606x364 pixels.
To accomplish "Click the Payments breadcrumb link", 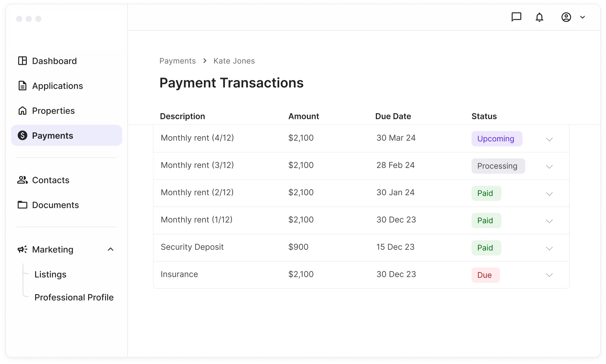I will tap(177, 61).
